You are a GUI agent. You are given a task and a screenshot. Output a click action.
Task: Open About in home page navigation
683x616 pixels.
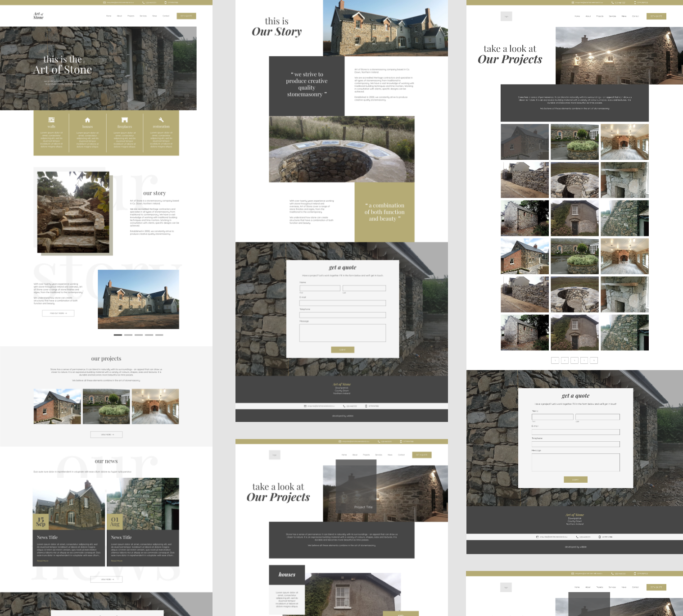point(119,16)
